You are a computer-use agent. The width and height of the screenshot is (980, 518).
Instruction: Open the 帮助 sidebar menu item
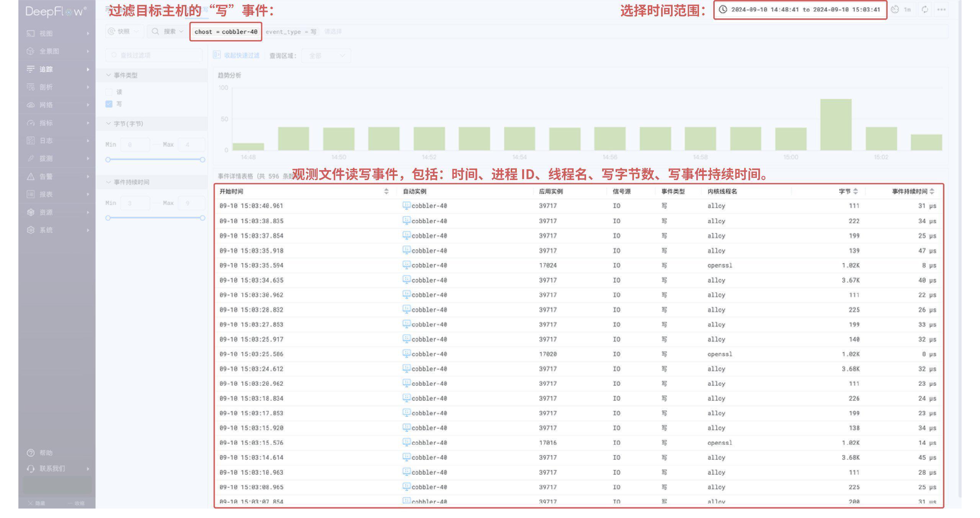57,453
